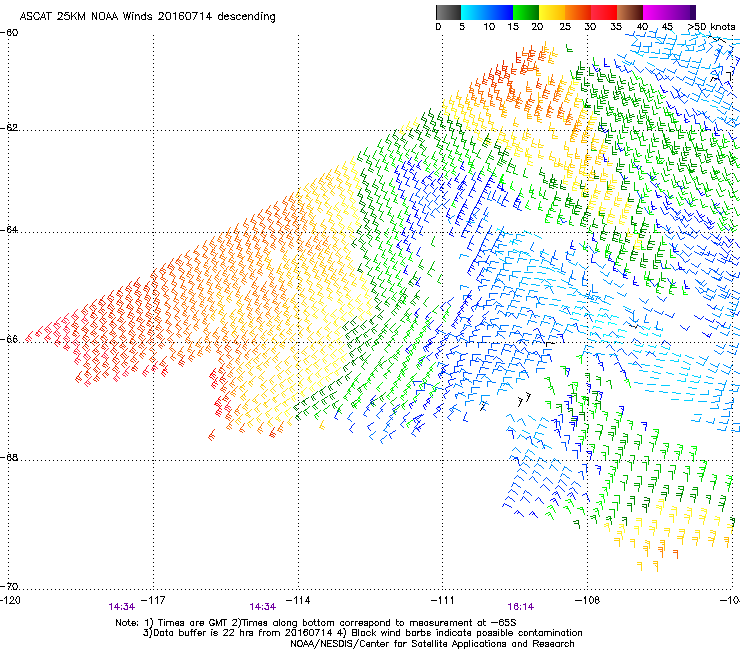Click the -70 latitude axis label
Screen dimensions: 740x650
pyautogui.click(x=9, y=586)
